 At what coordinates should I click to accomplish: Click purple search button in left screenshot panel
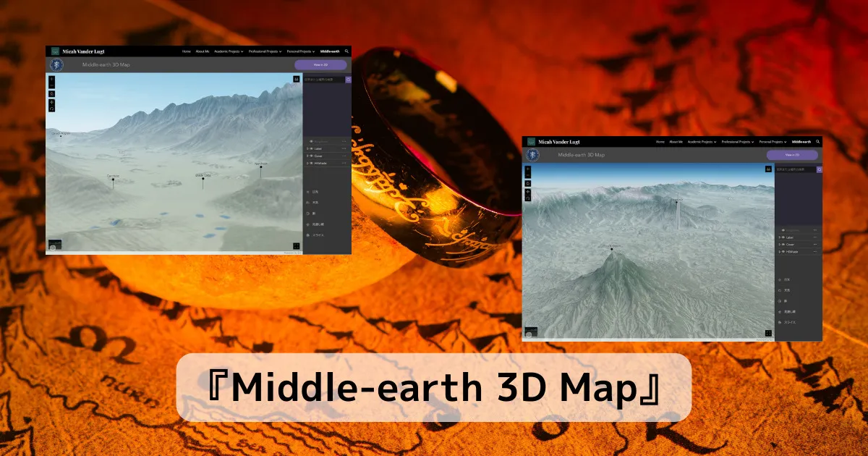(x=348, y=80)
